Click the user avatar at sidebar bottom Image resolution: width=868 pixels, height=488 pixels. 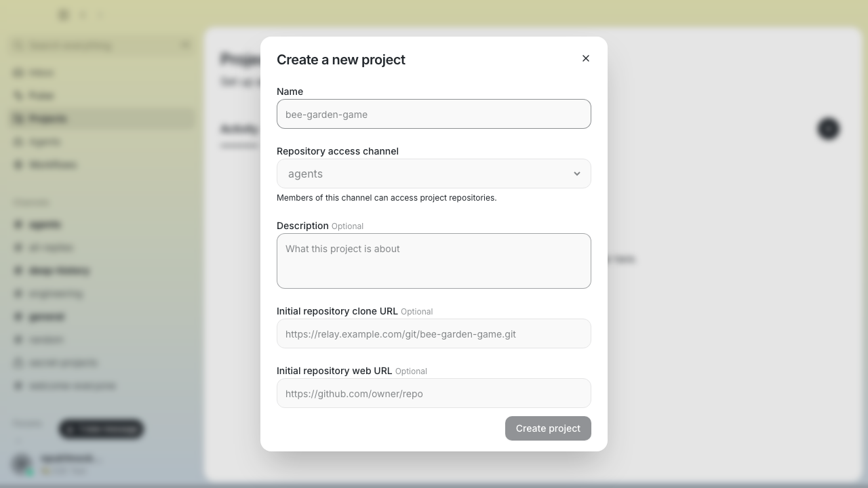[22, 464]
